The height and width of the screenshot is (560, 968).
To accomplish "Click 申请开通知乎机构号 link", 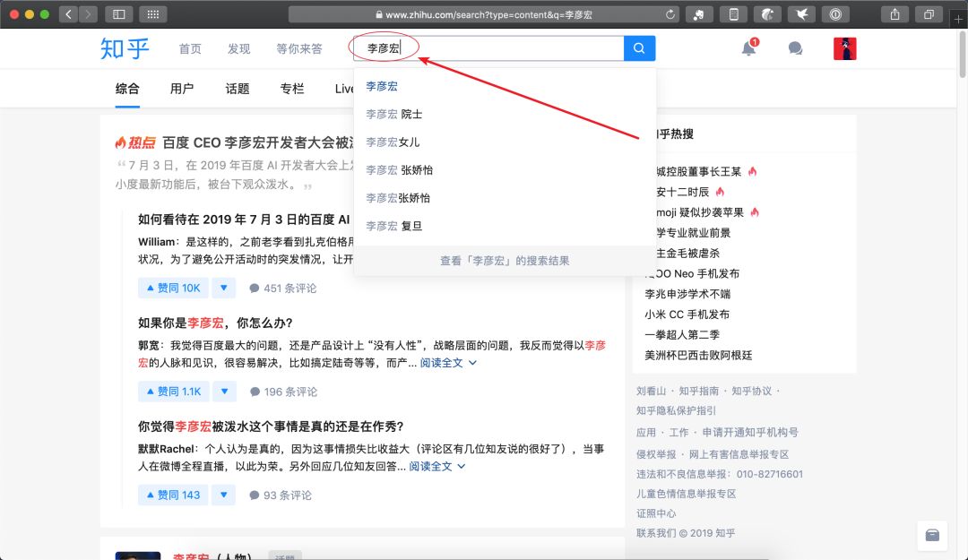I will (x=750, y=432).
